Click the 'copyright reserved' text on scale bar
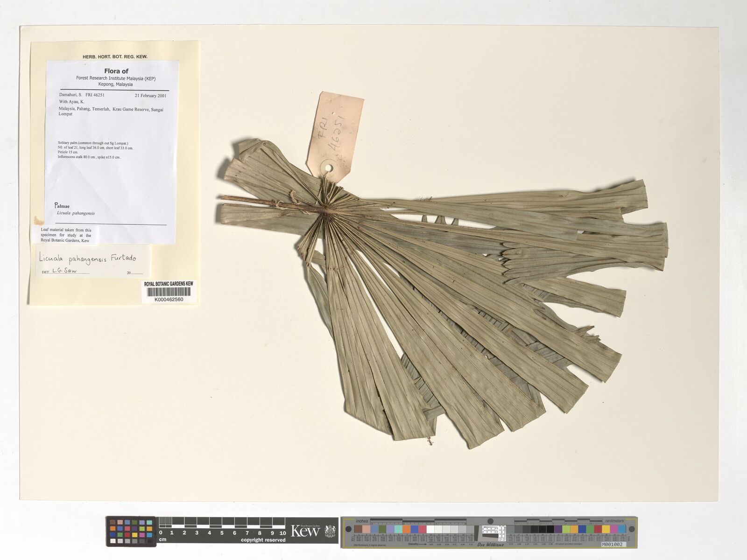The height and width of the screenshot is (560, 747). (263, 540)
